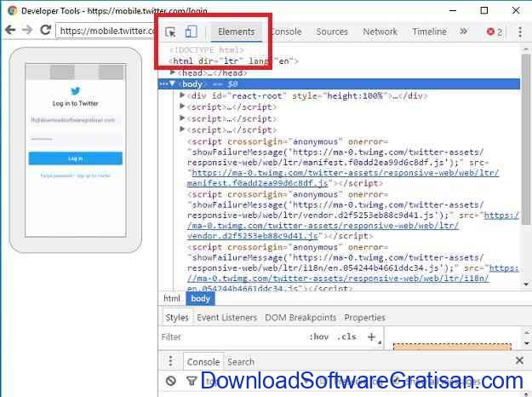Maximize the Developer Tools window
The height and width of the screenshot is (397, 532).
(484, 10)
